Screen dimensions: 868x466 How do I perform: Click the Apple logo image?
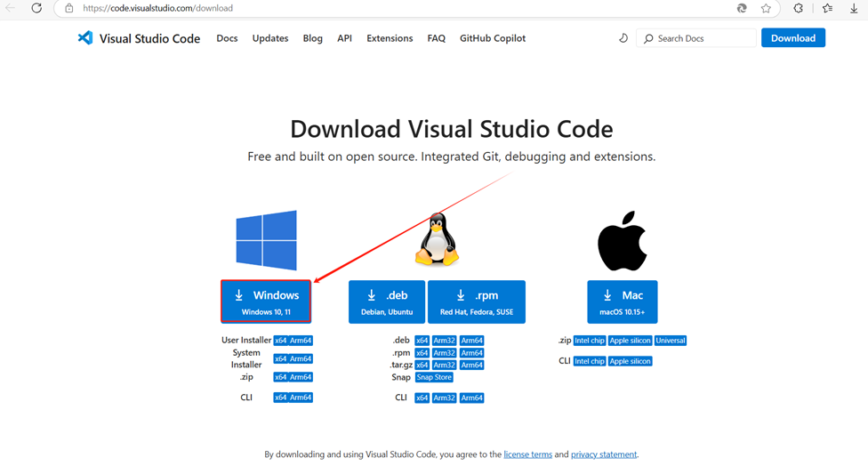click(x=622, y=241)
